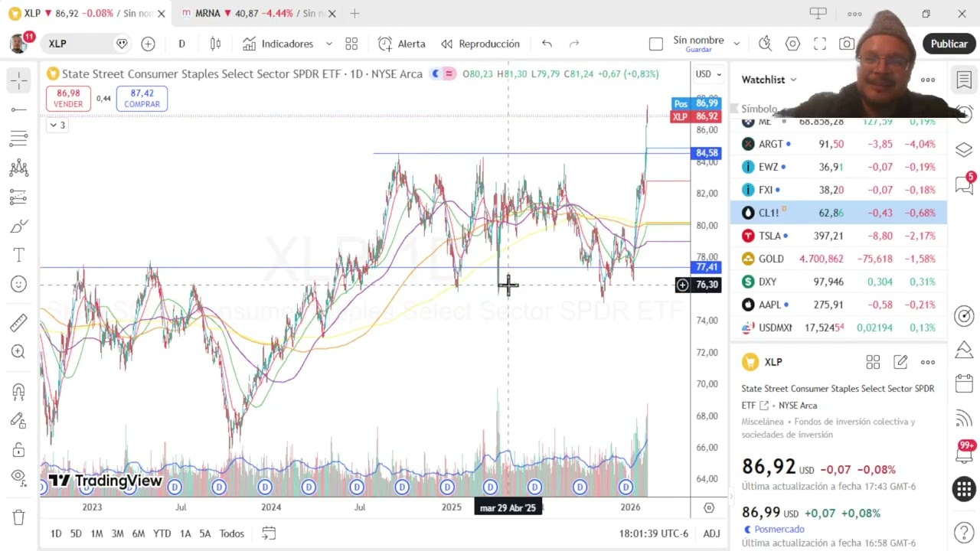Screen dimensions: 980x551
Task: Toggle fullscreen mode
Action: (820, 44)
